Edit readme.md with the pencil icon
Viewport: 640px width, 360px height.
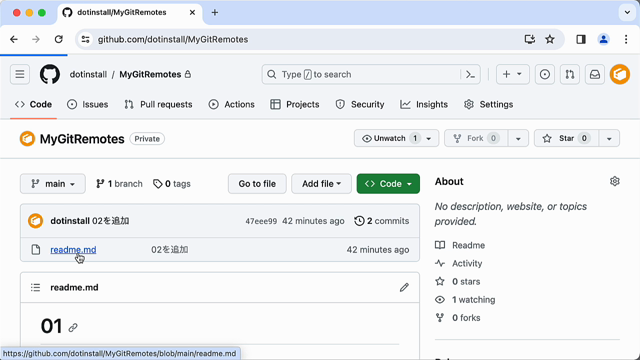click(x=404, y=287)
